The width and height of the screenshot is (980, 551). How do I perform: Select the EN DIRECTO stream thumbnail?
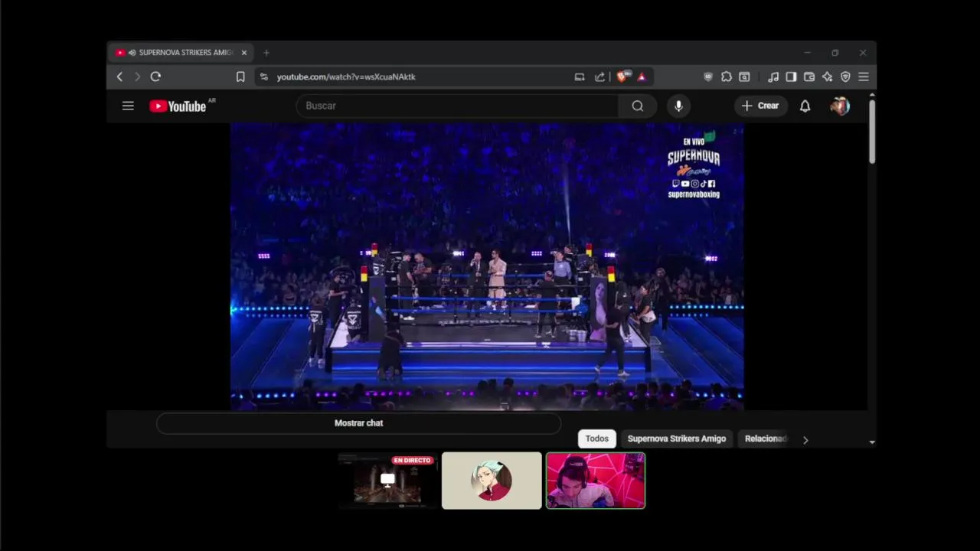[x=387, y=481]
